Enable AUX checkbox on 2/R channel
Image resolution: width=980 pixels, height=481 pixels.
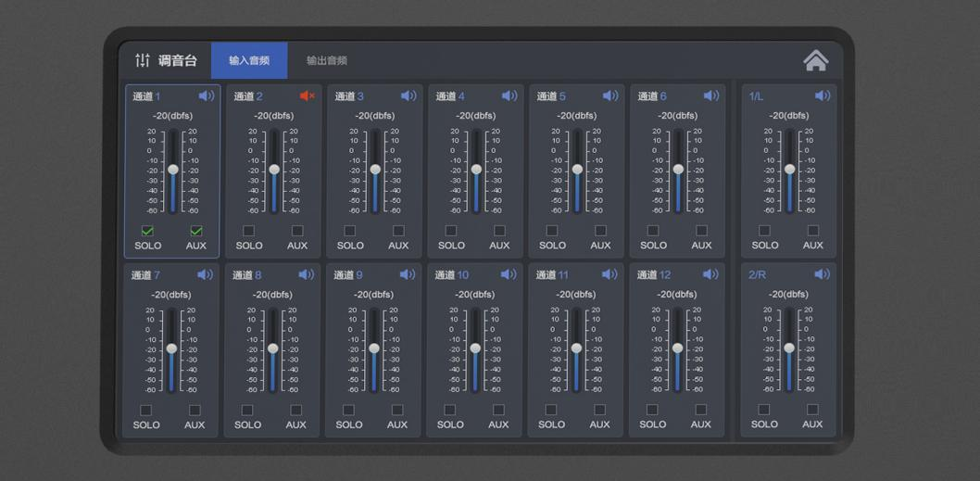coord(812,410)
